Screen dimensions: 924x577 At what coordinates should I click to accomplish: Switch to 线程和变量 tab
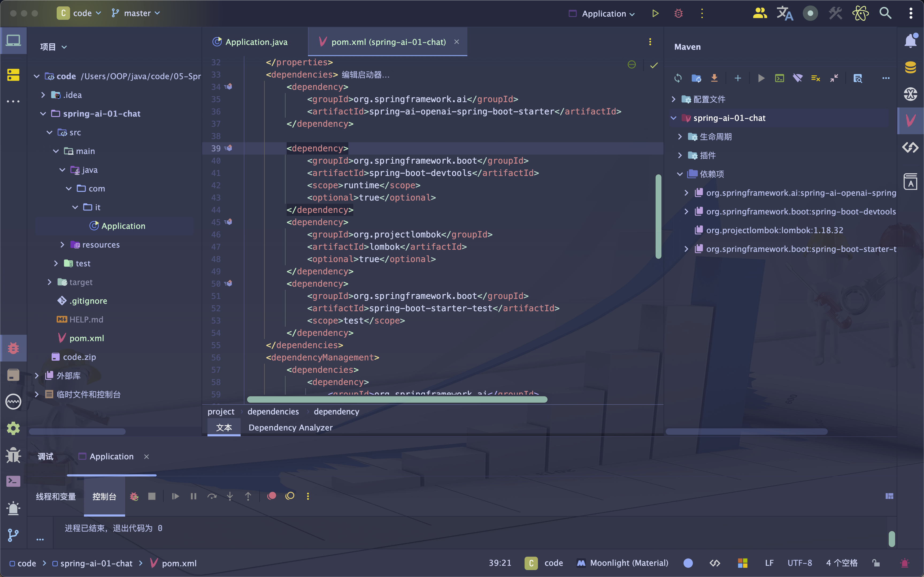(56, 496)
